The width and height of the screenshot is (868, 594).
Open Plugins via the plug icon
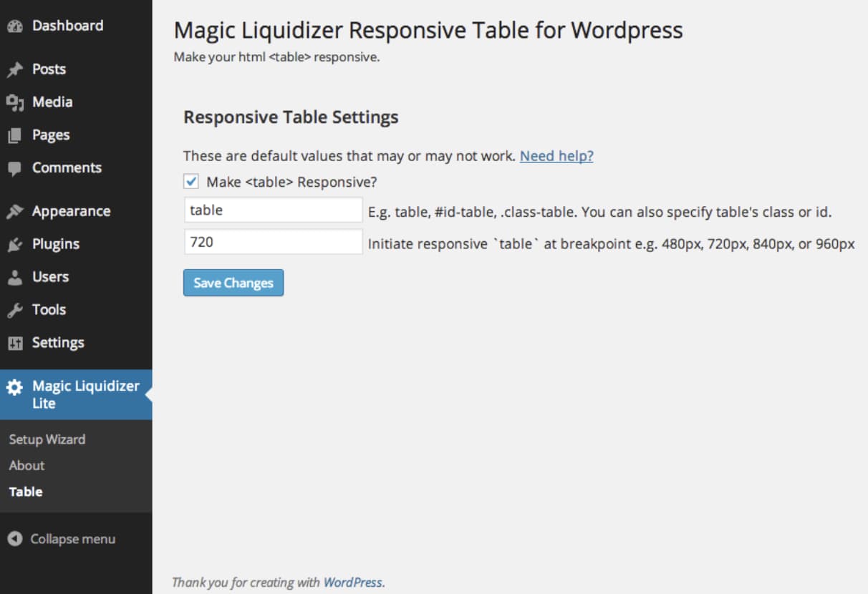(x=16, y=243)
